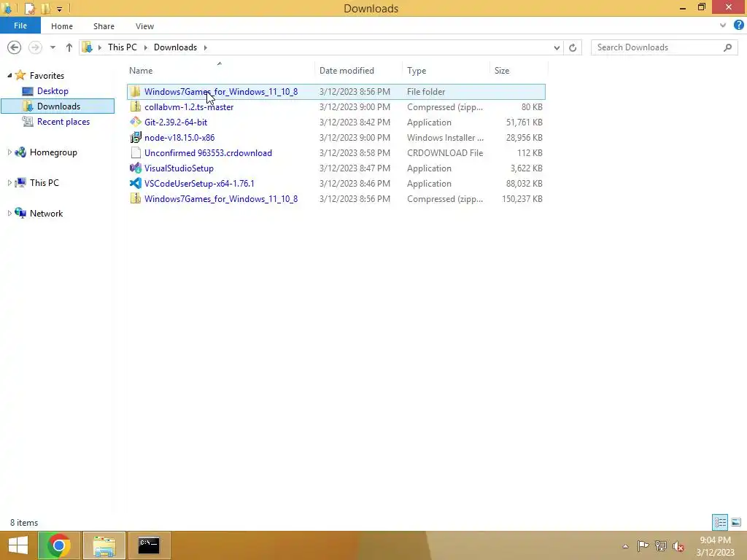Open the File menu
The width and height of the screenshot is (747, 560).
click(x=20, y=26)
